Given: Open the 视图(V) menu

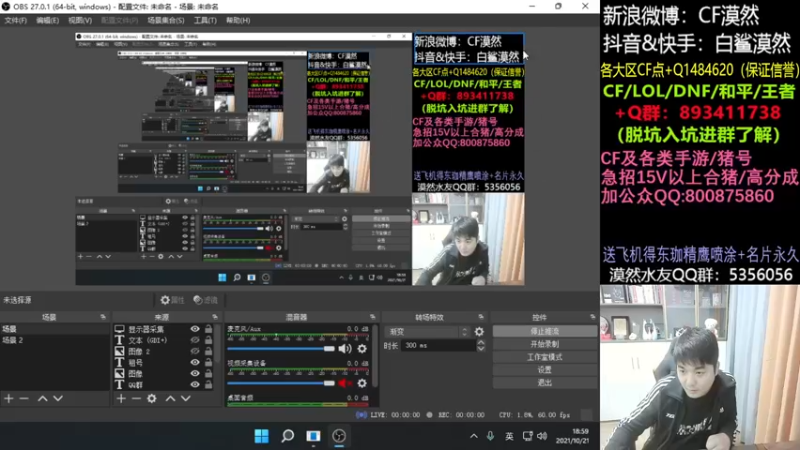Looking at the screenshot, I should point(80,20).
